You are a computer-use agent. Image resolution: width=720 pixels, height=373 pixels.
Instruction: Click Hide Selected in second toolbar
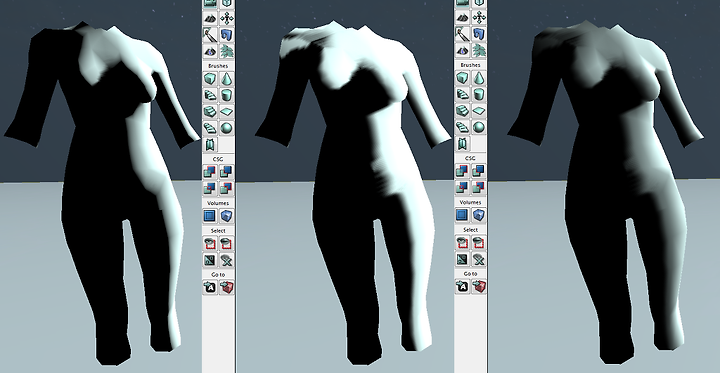479,243
